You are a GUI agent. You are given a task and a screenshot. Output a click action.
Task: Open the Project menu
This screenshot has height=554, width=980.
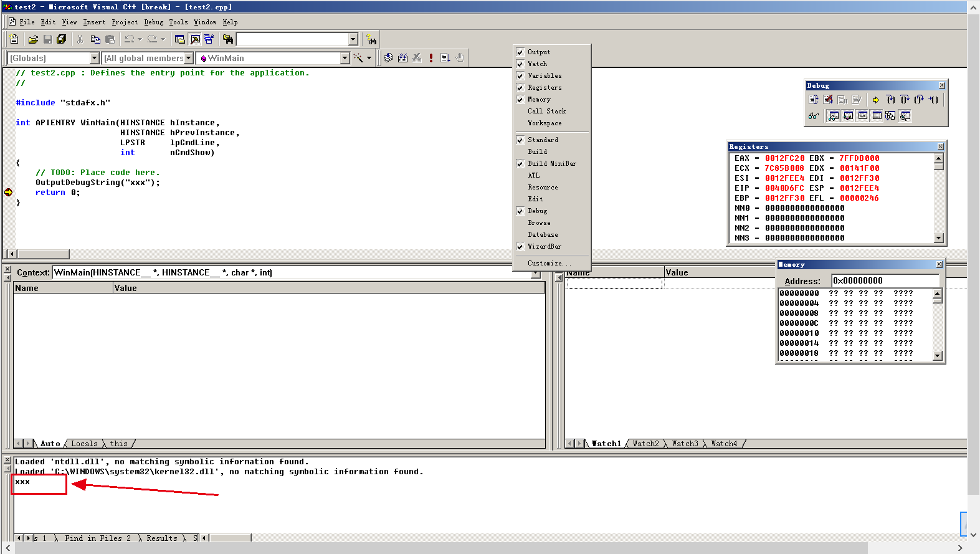tap(125, 22)
